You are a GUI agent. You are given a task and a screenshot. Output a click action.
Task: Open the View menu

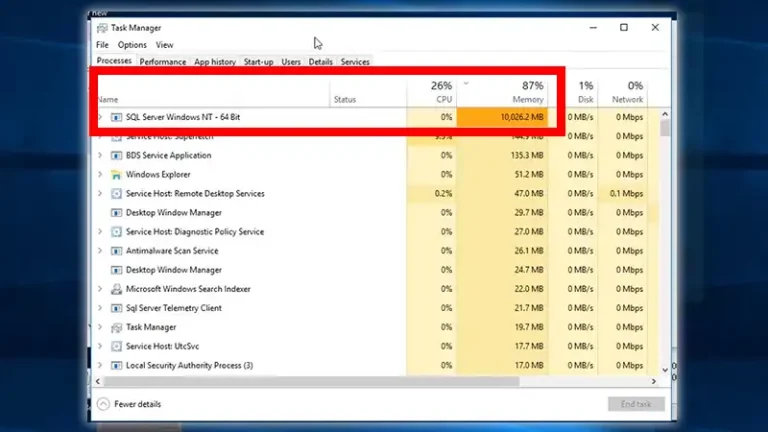point(165,45)
